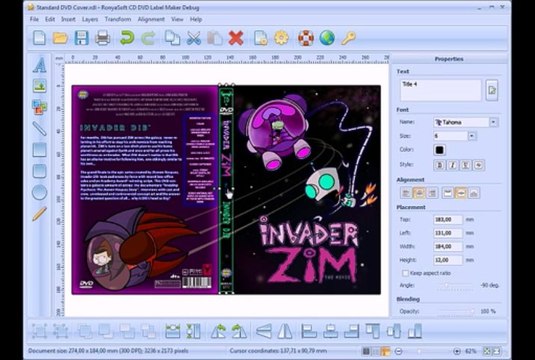This screenshot has width=535, height=360.
Task: Enable Keep aspect ratio checkbox
Action: tap(405, 273)
